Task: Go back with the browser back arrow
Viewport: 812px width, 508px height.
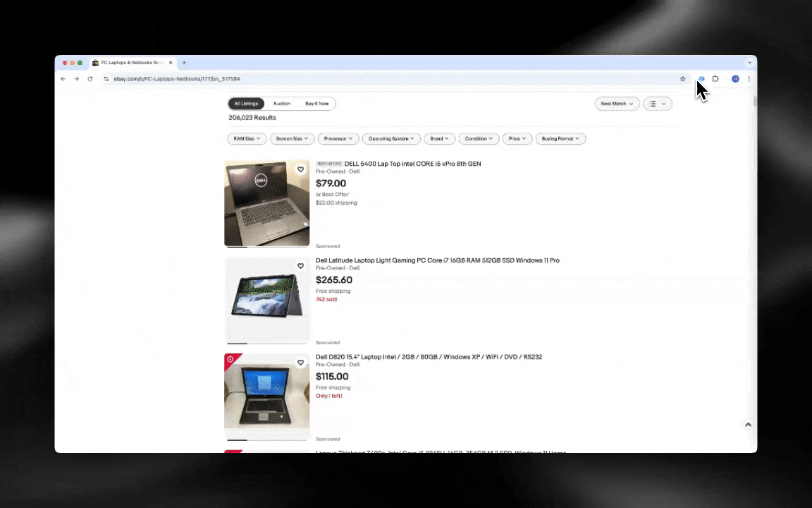Action: pos(63,79)
